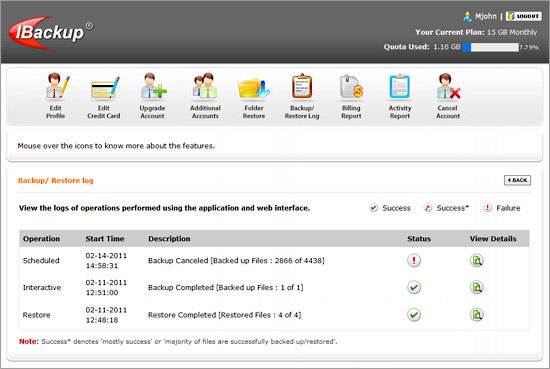550x369 pixels.
Task: Click the Success legend checkmark icon
Action: (374, 208)
